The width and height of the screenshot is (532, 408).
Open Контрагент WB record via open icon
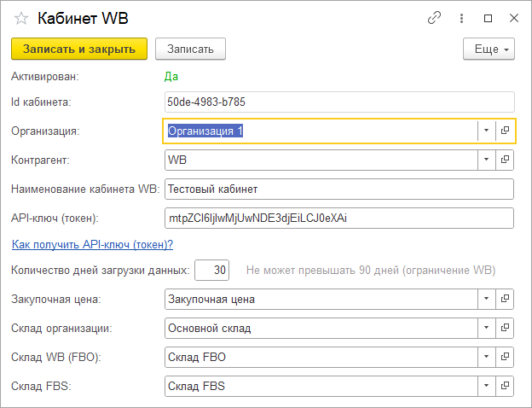505,160
